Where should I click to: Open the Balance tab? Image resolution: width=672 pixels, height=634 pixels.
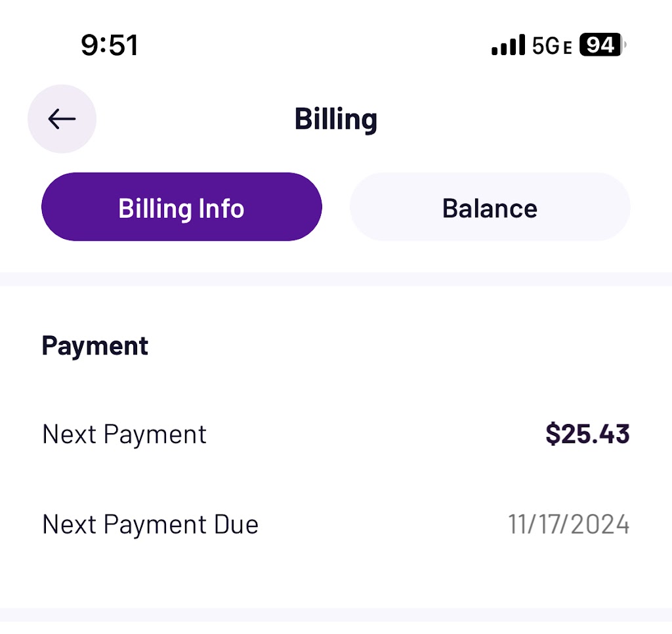click(x=490, y=207)
